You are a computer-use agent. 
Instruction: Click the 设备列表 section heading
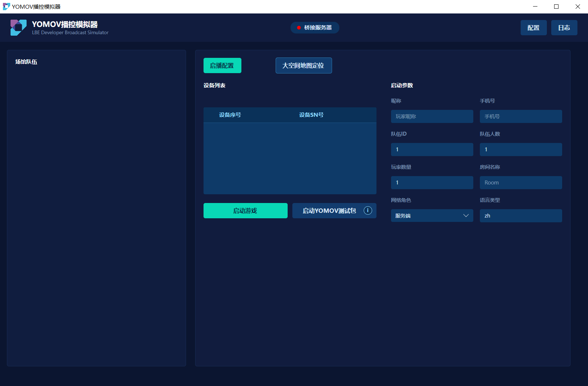coord(214,85)
